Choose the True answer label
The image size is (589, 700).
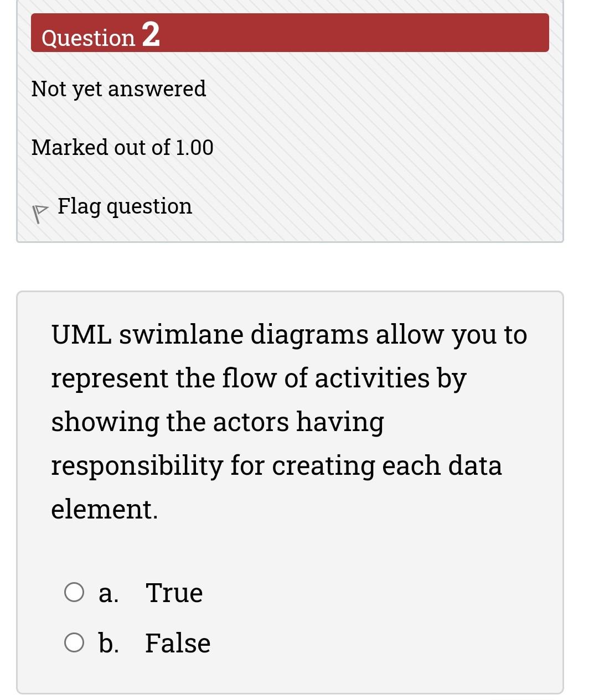point(174,593)
